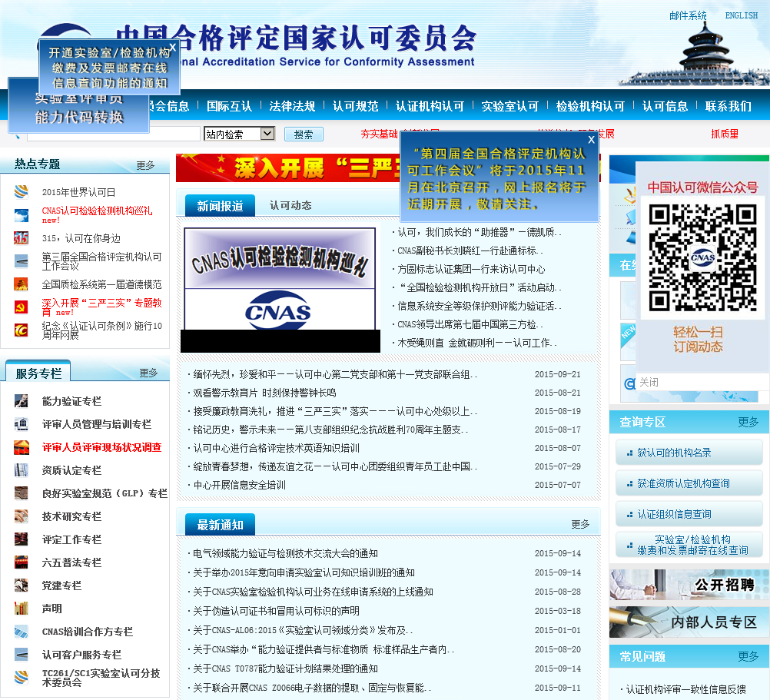Image resolution: width=770 pixels, height=700 pixels.
Task: Open notice 关于伪造认可证书和冒用认可标识的声明
Action: (x=276, y=611)
